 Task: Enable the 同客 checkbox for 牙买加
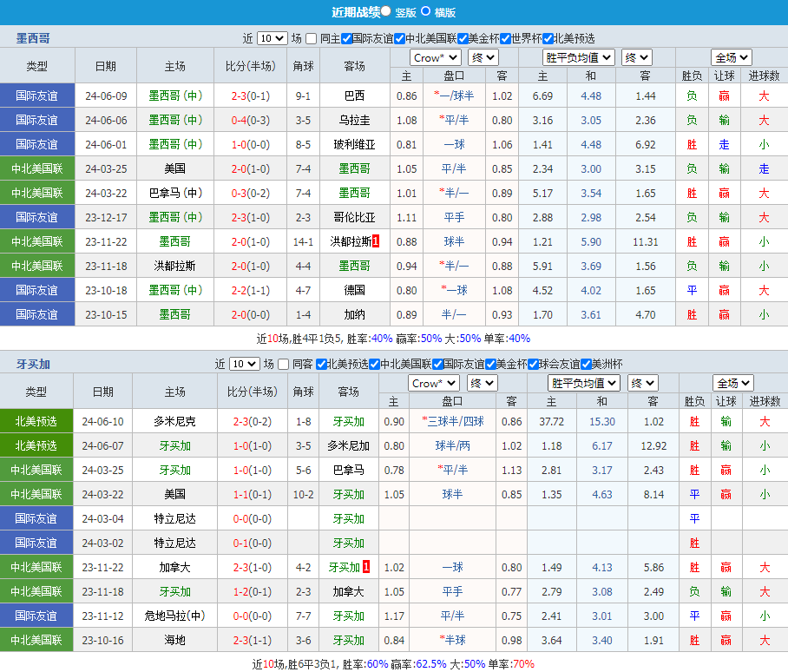click(283, 364)
